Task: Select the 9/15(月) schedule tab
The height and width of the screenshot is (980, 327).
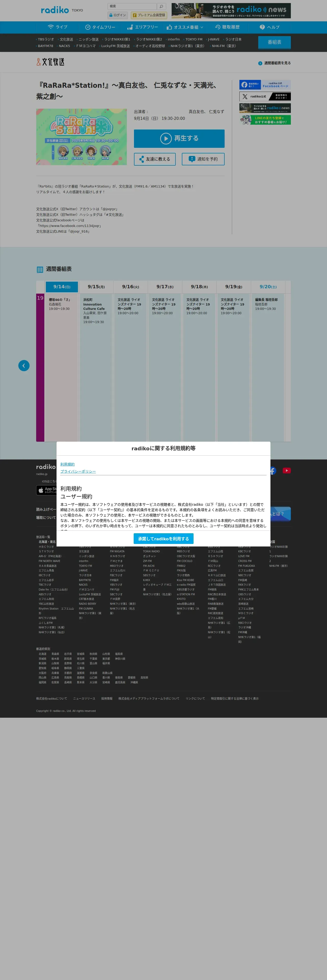Action: (96, 287)
